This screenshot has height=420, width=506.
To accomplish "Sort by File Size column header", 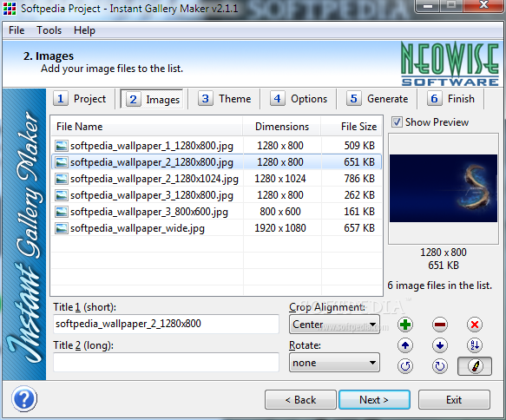I will [352, 127].
